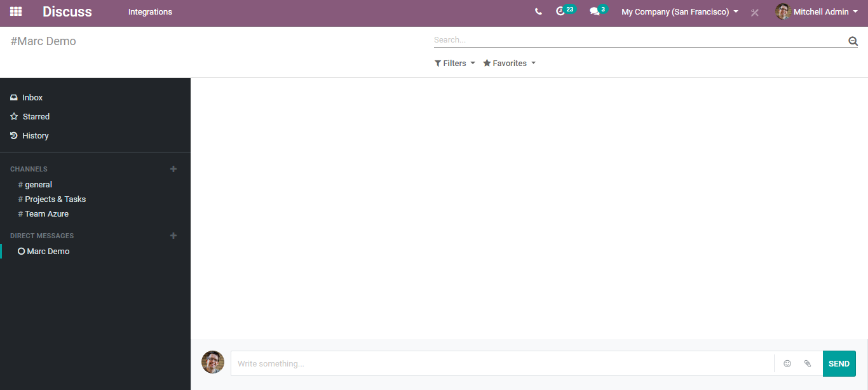This screenshot has height=390, width=868.
Task: Open activities clock icon with 23 badge
Action: (565, 11)
